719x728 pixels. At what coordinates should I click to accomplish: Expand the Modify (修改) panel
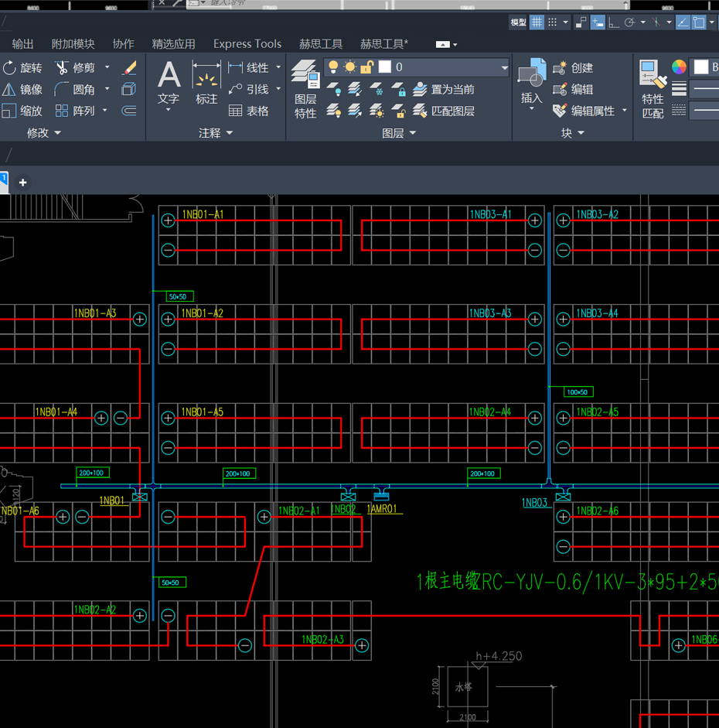pos(44,133)
